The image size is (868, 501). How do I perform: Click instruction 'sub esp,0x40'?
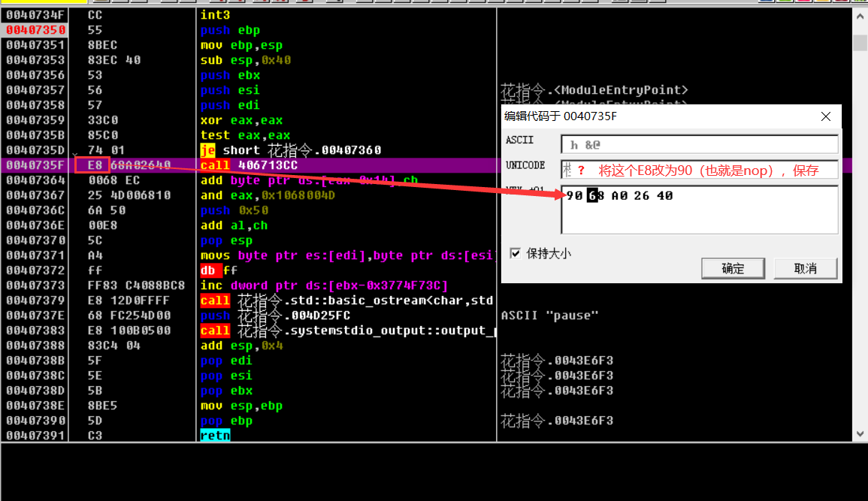click(245, 60)
